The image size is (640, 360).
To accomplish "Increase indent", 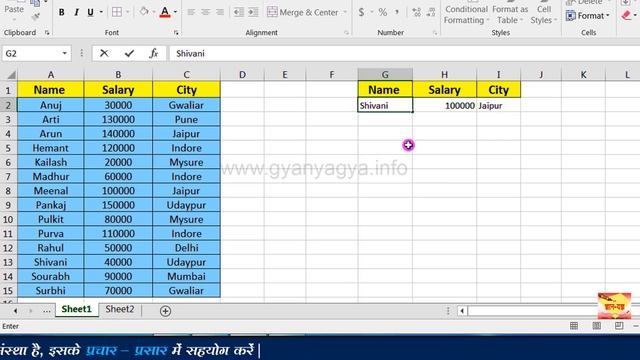I will [253, 12].
